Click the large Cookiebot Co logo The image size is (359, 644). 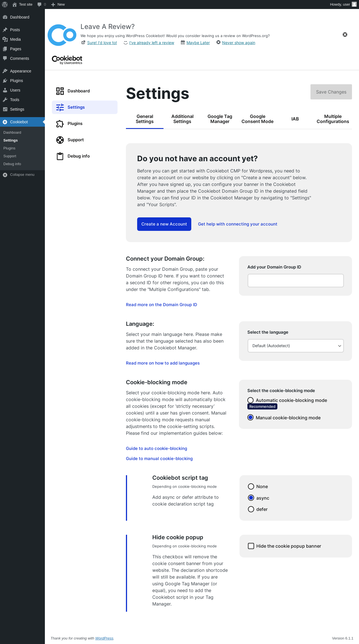62,35
